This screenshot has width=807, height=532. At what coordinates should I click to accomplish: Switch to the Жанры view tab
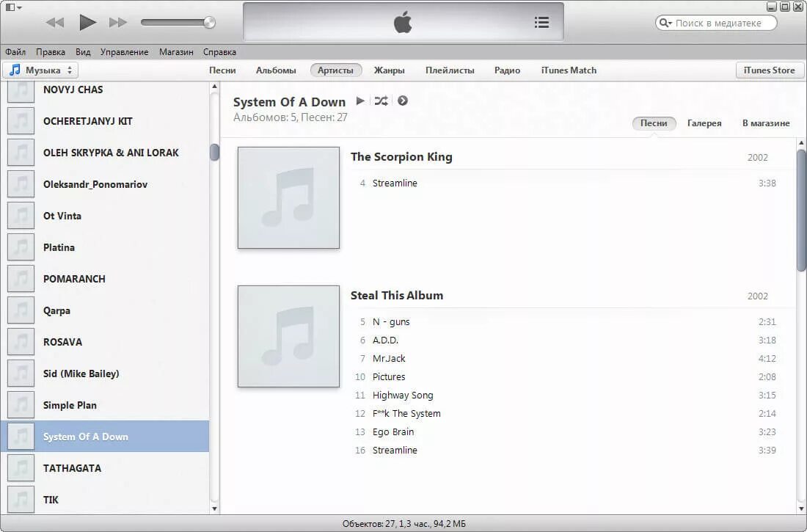(389, 70)
